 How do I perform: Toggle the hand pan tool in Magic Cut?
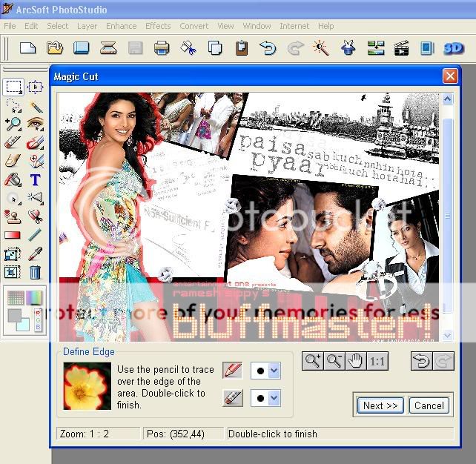355,361
